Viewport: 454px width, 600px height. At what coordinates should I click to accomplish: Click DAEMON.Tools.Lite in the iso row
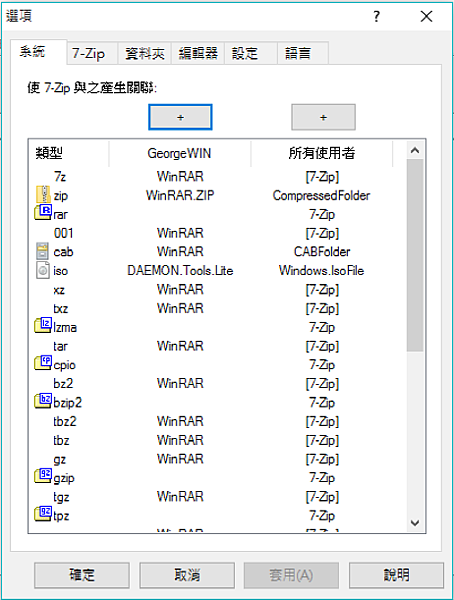point(180,271)
